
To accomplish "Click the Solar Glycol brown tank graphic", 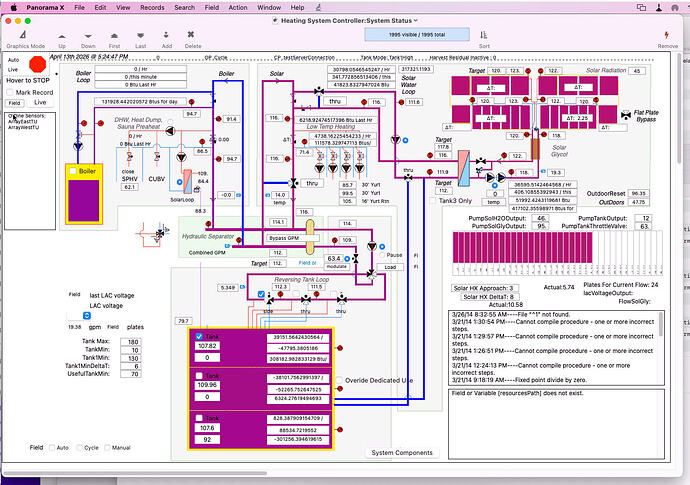I will (535, 149).
